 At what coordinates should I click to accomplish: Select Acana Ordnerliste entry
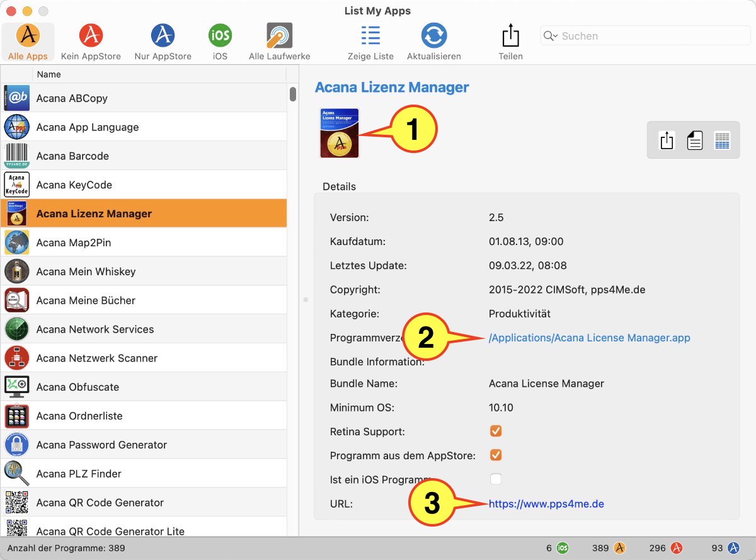(x=79, y=416)
